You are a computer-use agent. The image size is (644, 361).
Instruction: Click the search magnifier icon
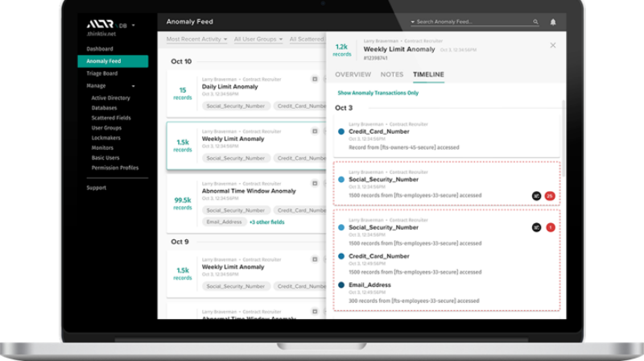point(535,22)
